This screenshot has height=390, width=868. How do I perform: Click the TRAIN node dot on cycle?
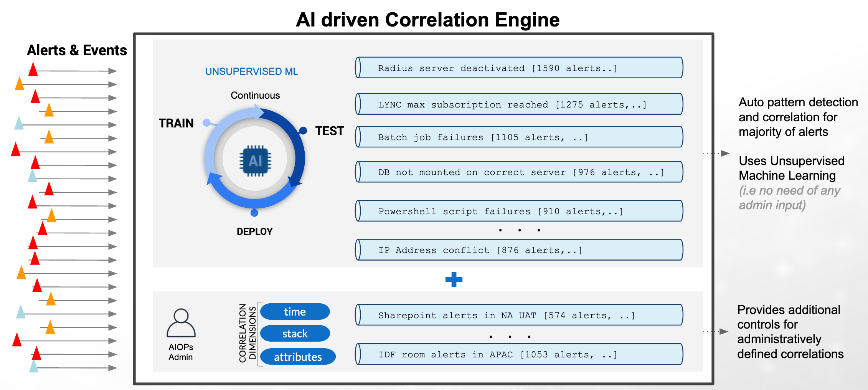click(207, 123)
